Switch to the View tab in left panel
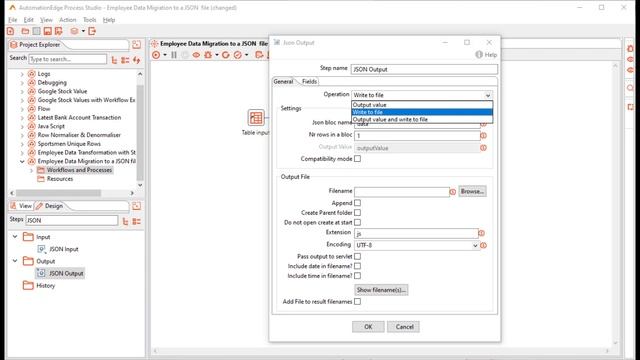 pyautogui.click(x=21, y=206)
